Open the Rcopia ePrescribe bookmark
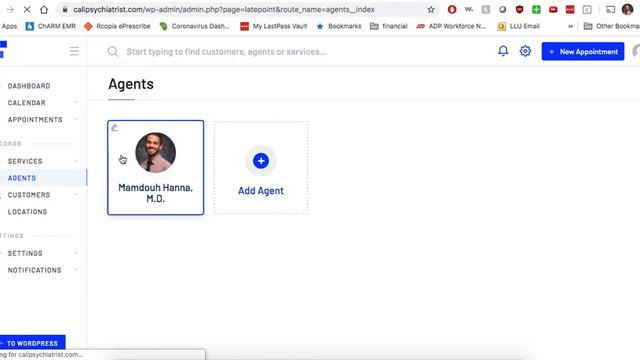Screen dimensions: 640x360 point(117,26)
